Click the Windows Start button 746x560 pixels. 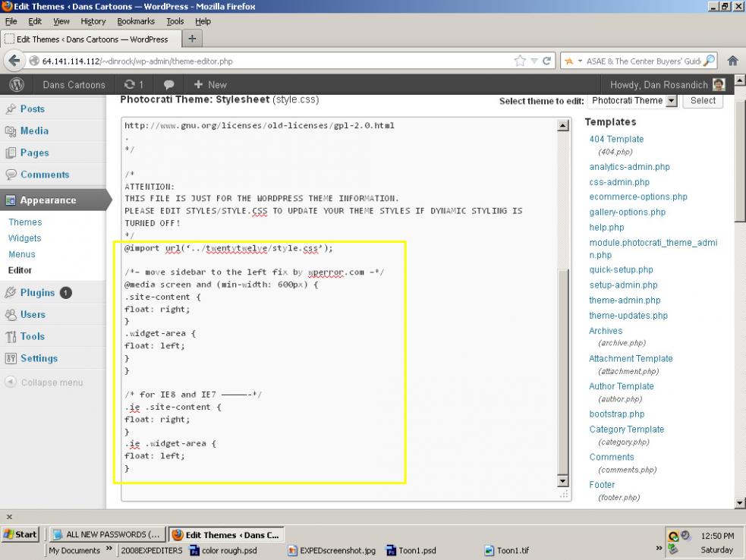pyautogui.click(x=20, y=534)
